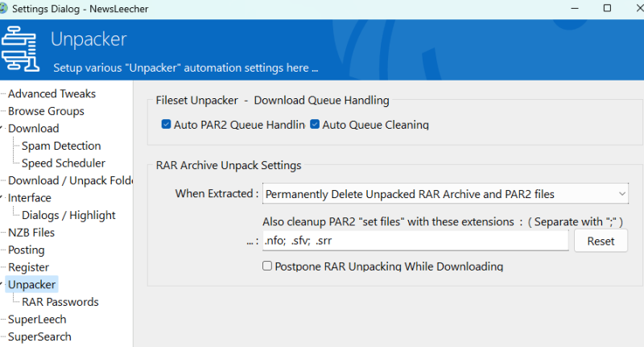
Task: Disable Auto Queue Cleaning checkbox
Action: click(315, 125)
